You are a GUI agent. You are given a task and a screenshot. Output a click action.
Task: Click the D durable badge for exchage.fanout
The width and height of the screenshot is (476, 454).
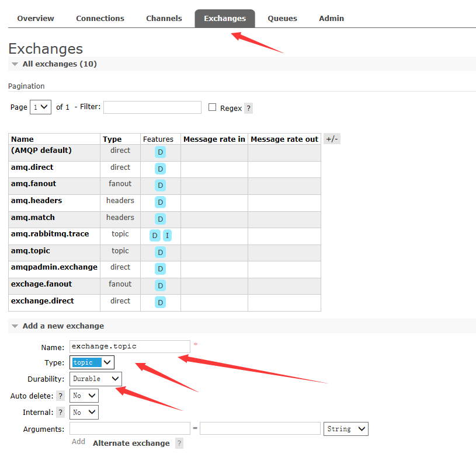(160, 286)
